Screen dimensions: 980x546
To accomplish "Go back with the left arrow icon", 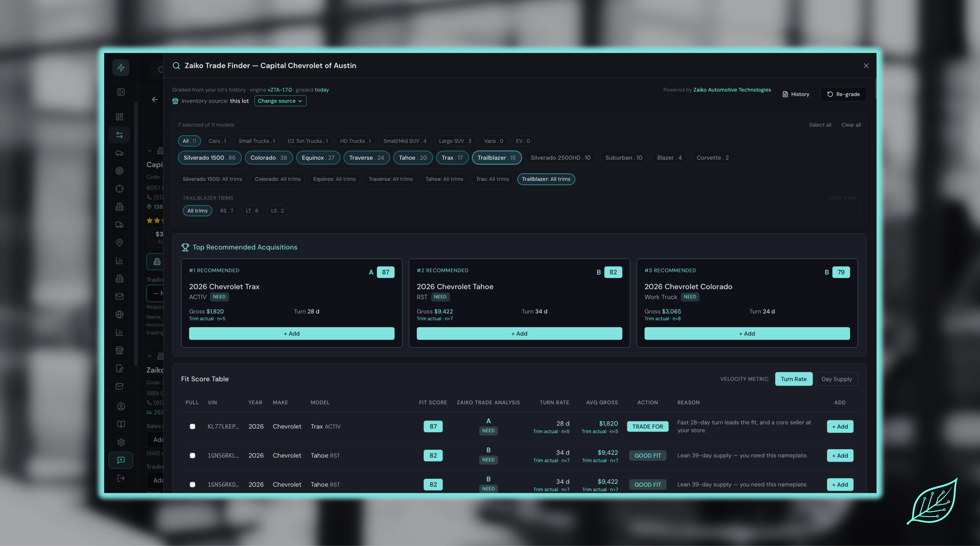I will click(155, 100).
